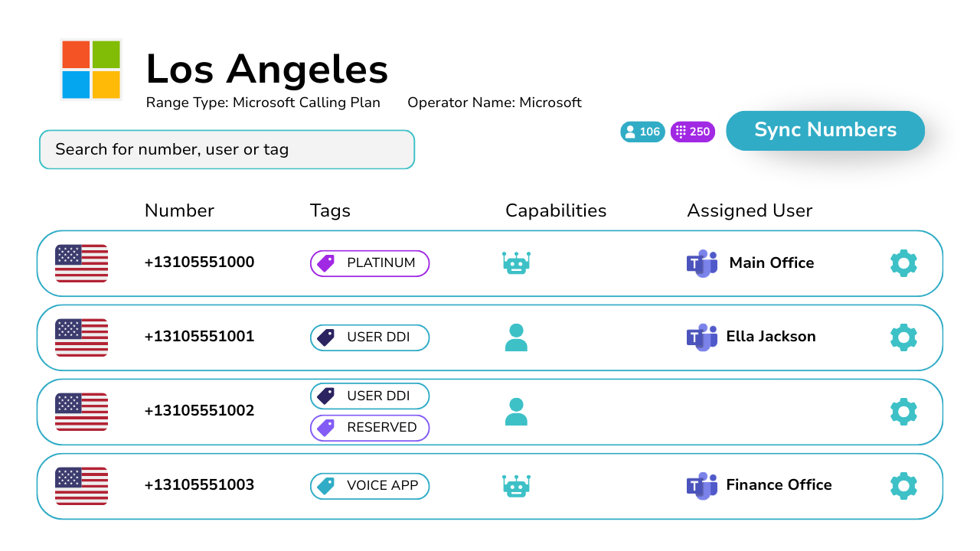The image size is (980, 551).
Task: Select the Capabilities column header
Action: coord(555,210)
